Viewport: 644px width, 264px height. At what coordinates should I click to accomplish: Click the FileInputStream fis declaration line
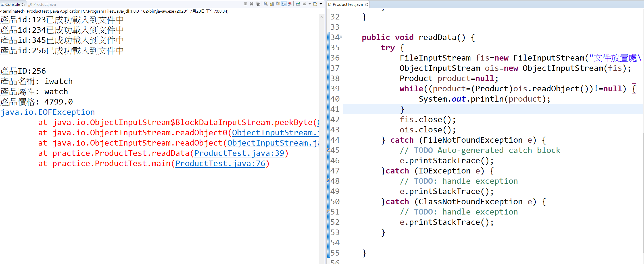pyautogui.click(x=521, y=58)
